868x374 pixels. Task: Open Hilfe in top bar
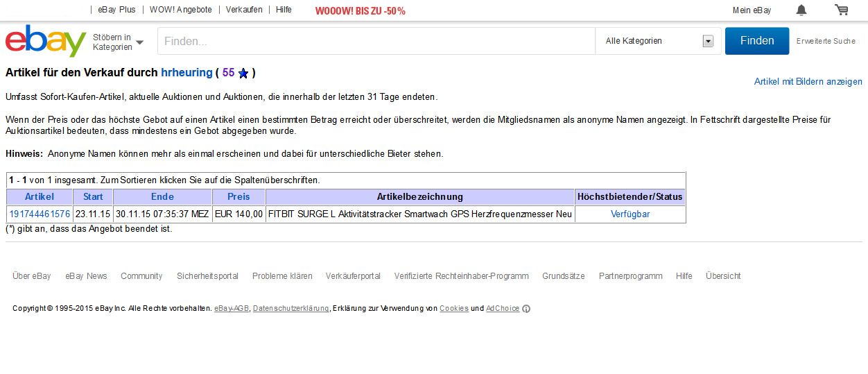pos(284,10)
